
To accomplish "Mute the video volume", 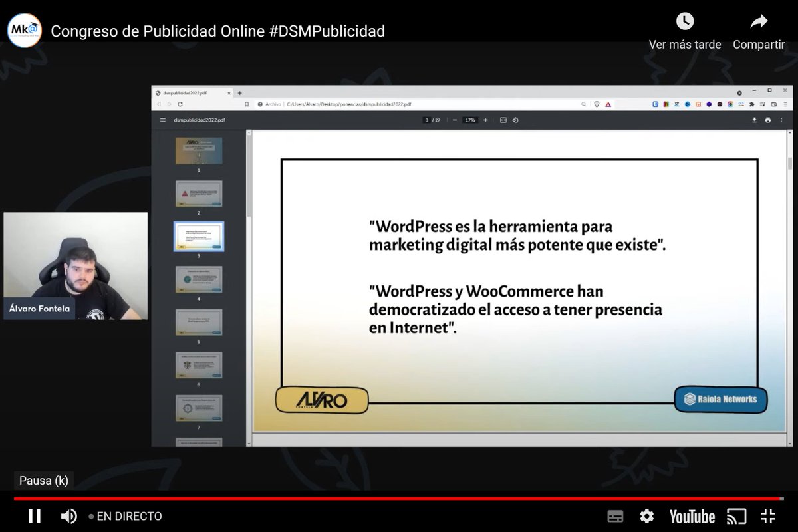I will (69, 516).
